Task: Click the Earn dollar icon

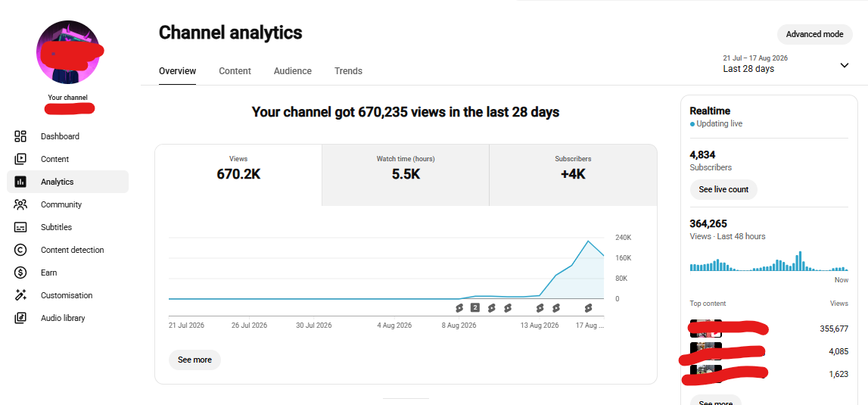Action: (x=20, y=273)
